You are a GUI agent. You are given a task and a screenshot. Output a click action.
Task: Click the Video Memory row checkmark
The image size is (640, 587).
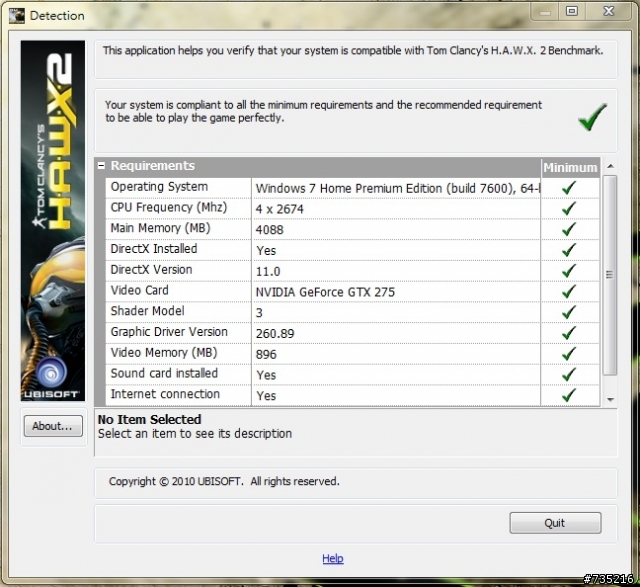point(569,354)
